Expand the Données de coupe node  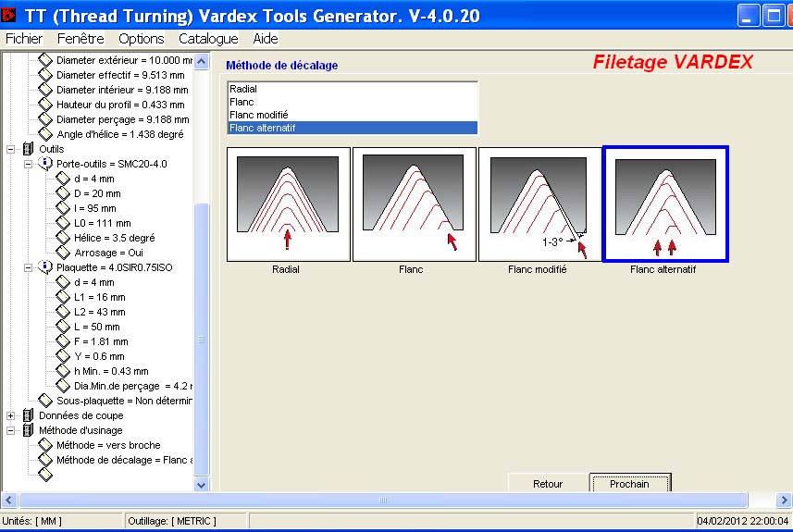[x=10, y=415]
